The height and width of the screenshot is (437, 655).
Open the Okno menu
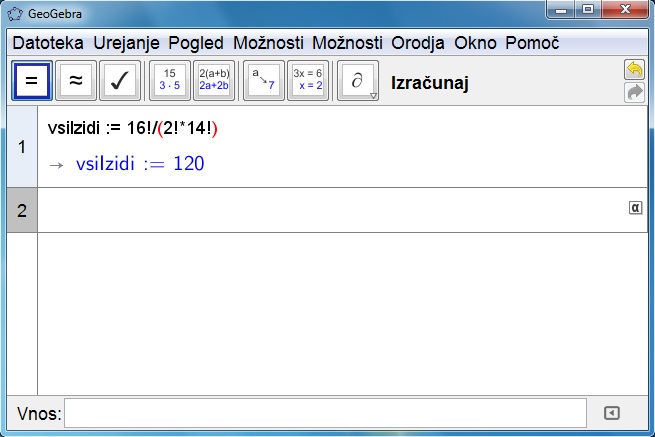click(475, 43)
